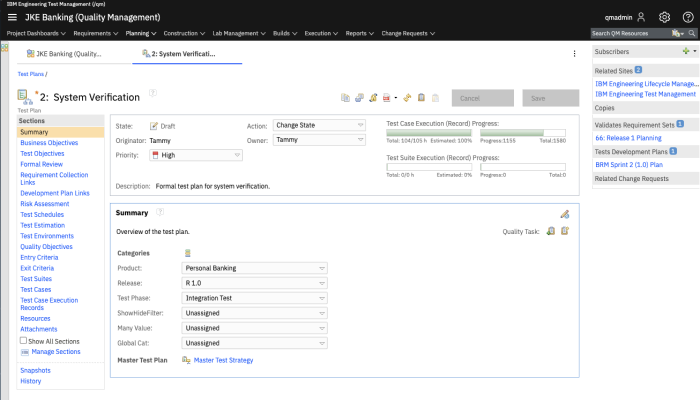Viewport: 700px width, 400px height.
Task: Click the add subscriber plus icon
Action: click(x=684, y=50)
